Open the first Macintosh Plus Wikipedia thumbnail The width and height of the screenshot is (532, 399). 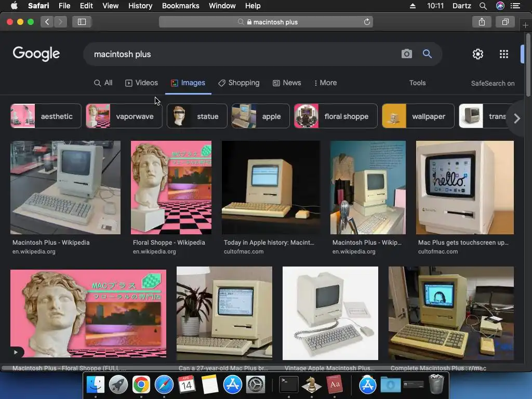point(65,188)
